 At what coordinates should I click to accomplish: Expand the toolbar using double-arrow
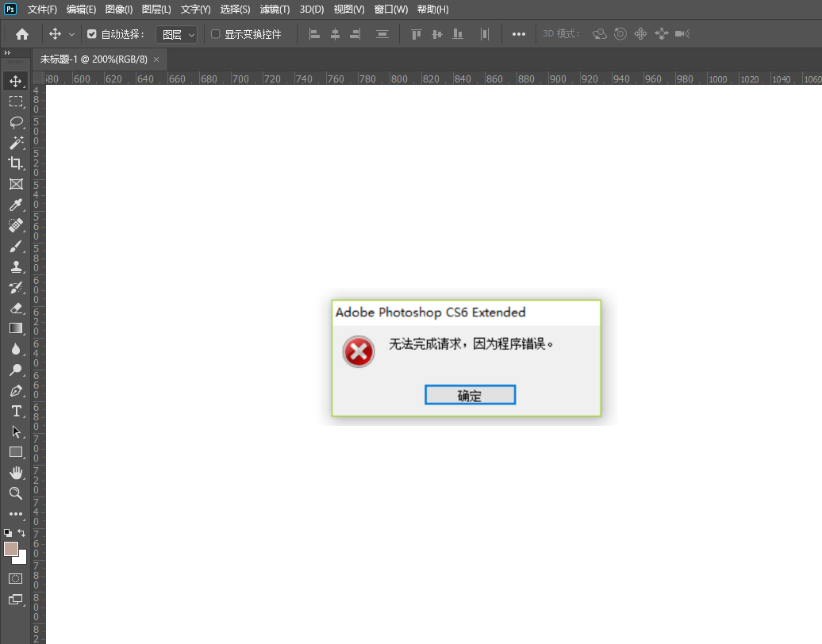pos(7,53)
